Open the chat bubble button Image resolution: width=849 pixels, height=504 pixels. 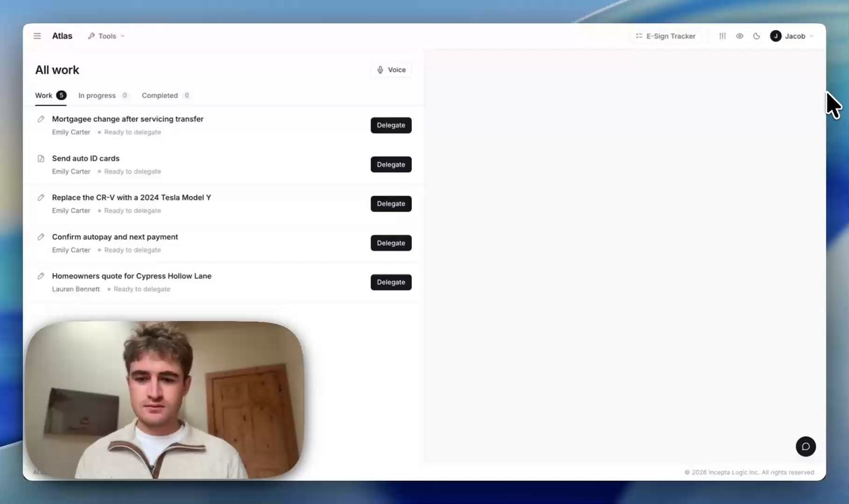(x=806, y=447)
